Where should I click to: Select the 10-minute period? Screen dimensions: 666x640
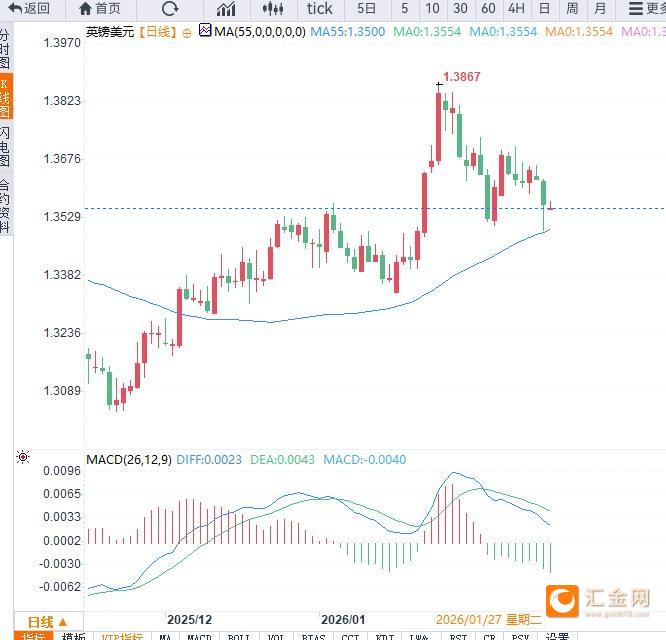[432, 8]
